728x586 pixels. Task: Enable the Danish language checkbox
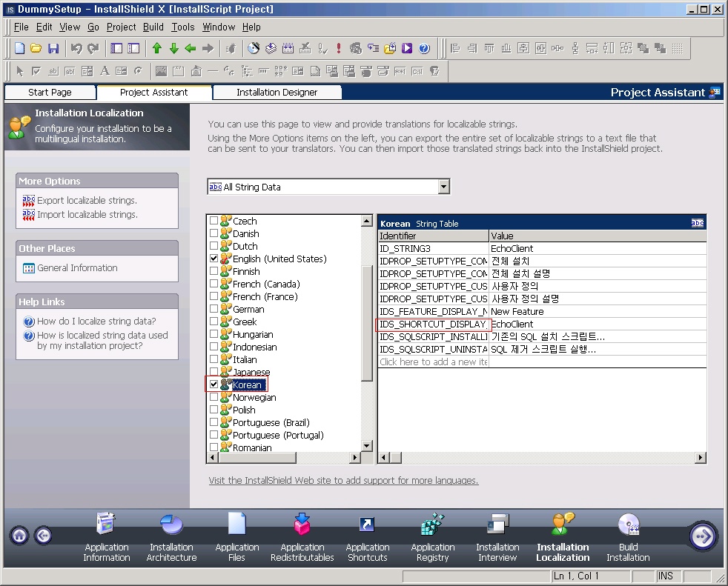click(x=214, y=233)
